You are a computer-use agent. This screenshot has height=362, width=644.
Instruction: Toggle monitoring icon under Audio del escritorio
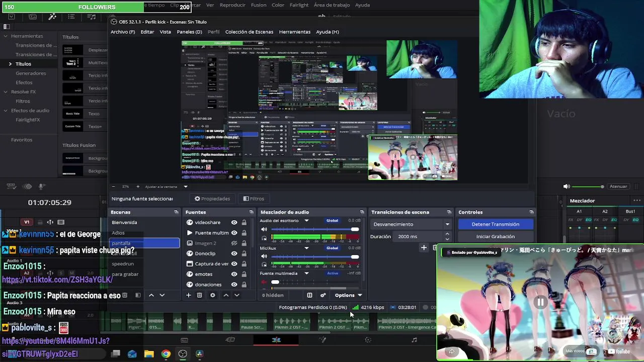click(264, 238)
